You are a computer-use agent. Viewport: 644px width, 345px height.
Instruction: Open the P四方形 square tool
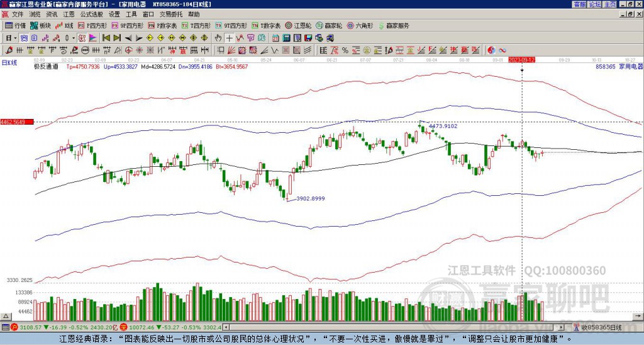(92, 25)
